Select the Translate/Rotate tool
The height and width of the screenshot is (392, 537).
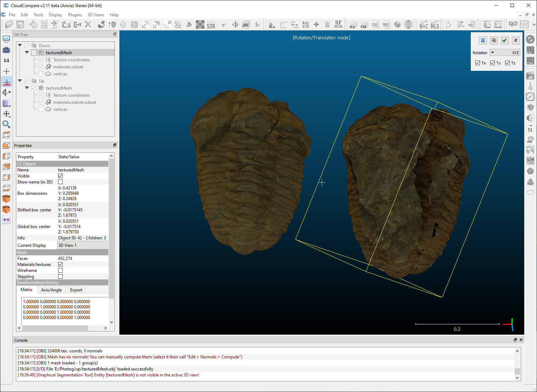pyautogui.click(x=236, y=24)
